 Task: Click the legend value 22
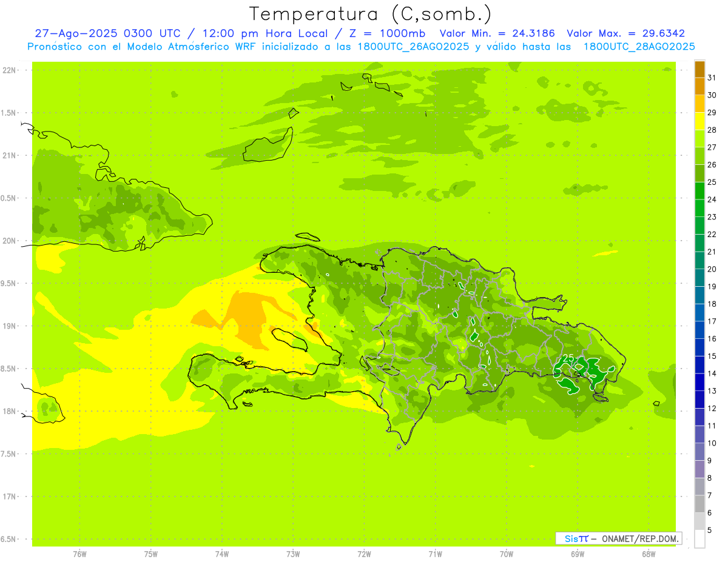712,234
